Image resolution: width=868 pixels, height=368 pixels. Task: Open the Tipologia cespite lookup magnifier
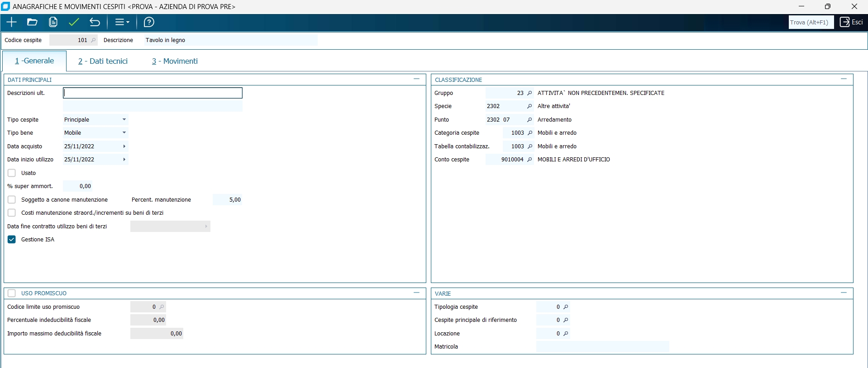pos(566,307)
